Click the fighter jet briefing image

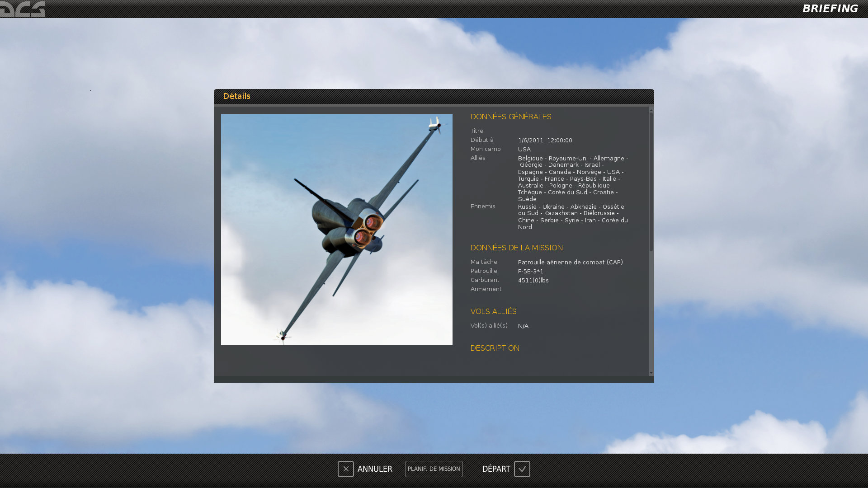point(336,230)
